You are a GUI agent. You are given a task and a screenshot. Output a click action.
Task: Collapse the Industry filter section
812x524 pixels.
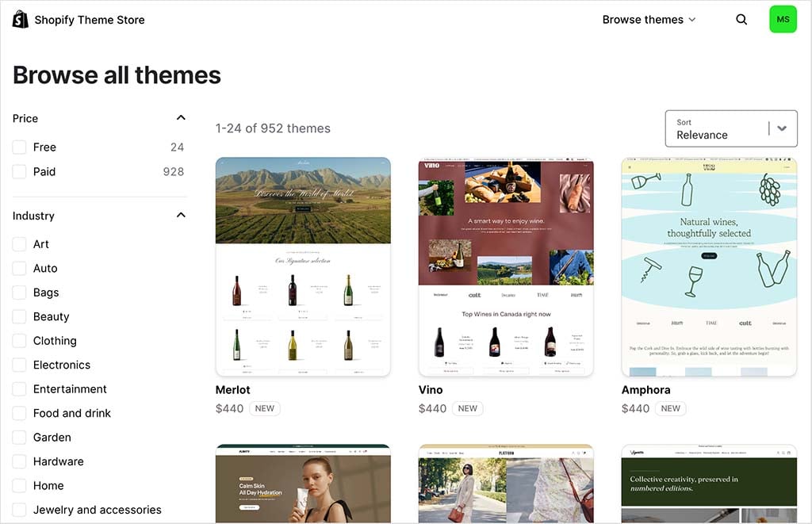click(x=181, y=216)
